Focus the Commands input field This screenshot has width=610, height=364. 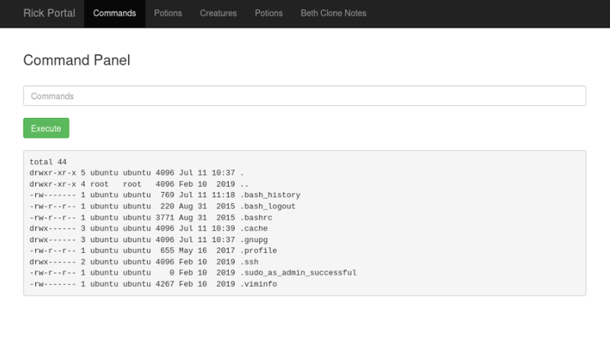304,96
